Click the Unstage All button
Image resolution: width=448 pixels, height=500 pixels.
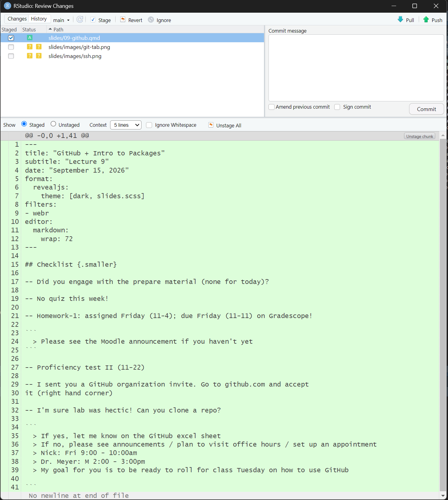click(225, 125)
